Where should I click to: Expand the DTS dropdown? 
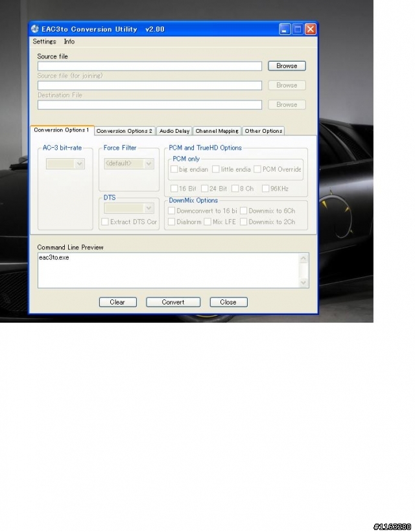tap(129, 208)
